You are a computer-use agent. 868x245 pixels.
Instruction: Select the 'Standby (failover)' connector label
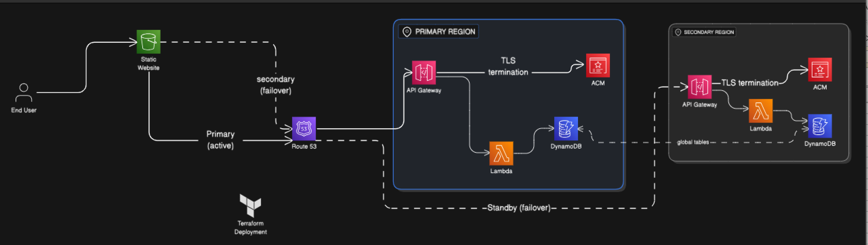click(x=519, y=208)
